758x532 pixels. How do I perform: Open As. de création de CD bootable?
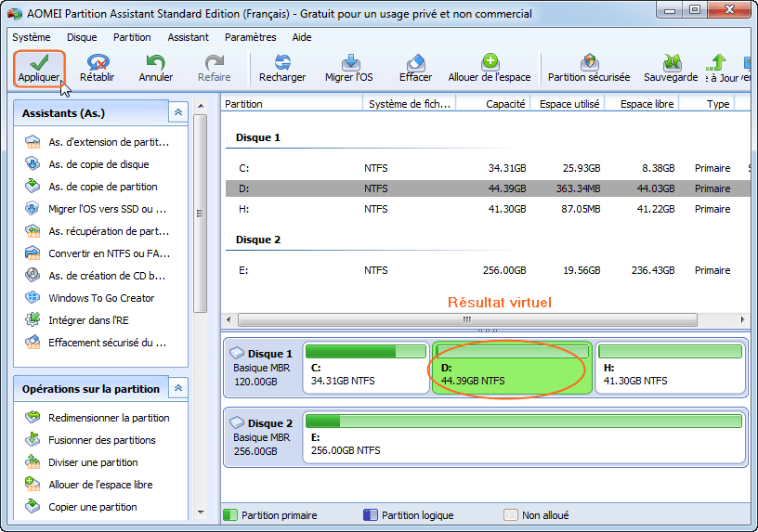pyautogui.click(x=96, y=276)
